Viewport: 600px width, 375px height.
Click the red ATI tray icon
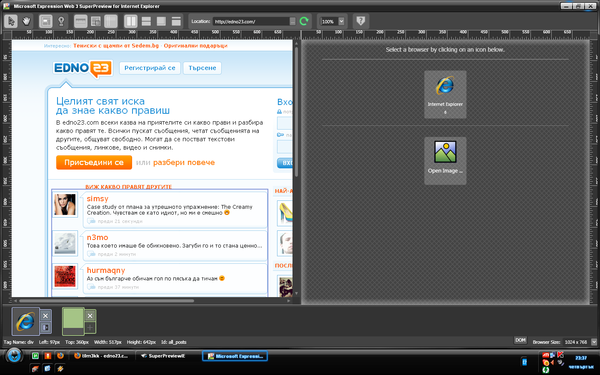pos(546,355)
